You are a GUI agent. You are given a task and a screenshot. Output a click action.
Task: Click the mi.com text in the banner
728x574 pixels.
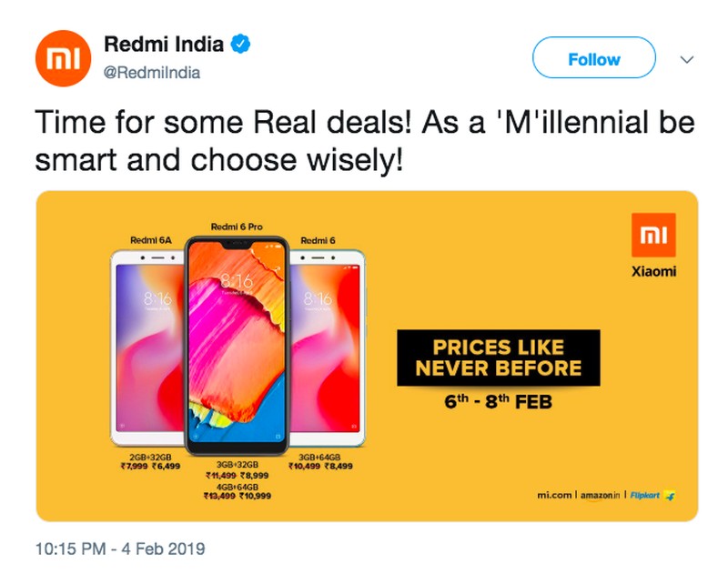pyautogui.click(x=554, y=495)
